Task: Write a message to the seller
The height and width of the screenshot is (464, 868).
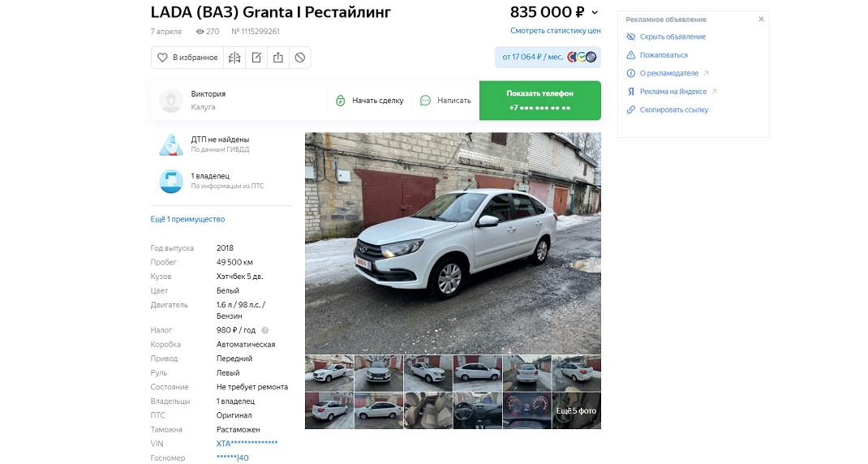Action: pos(445,101)
